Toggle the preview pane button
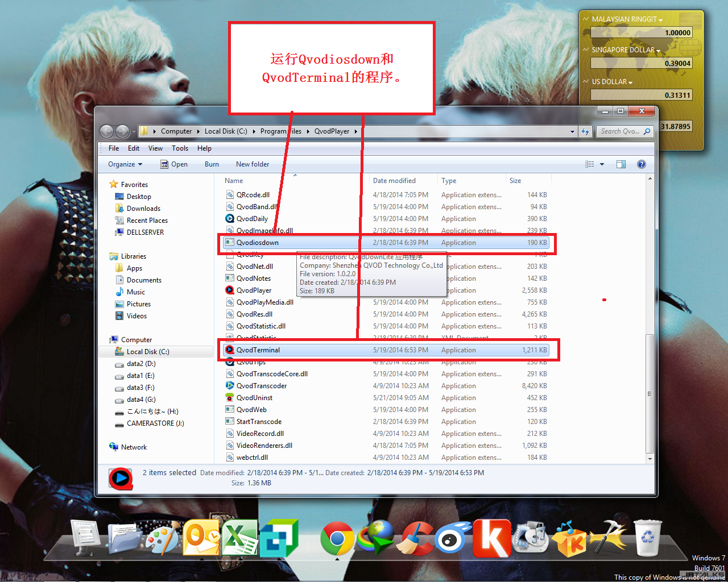The width and height of the screenshot is (728, 582). coord(621,164)
